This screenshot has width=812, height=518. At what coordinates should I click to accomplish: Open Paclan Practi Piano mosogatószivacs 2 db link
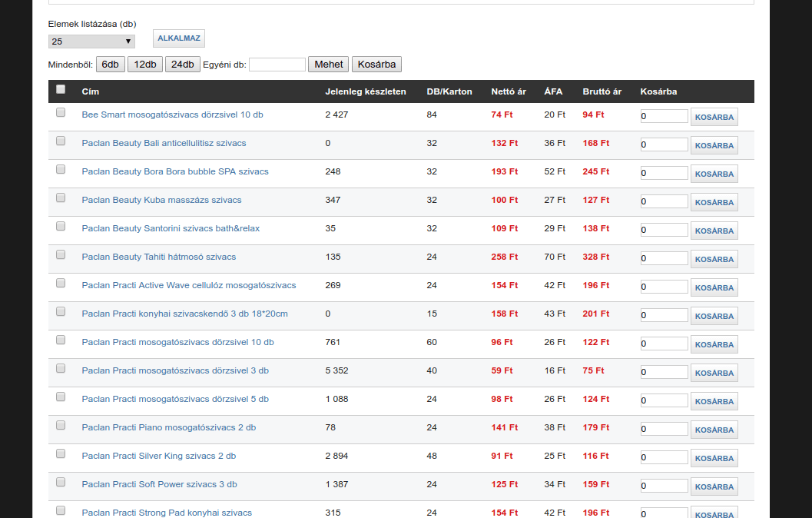point(169,428)
